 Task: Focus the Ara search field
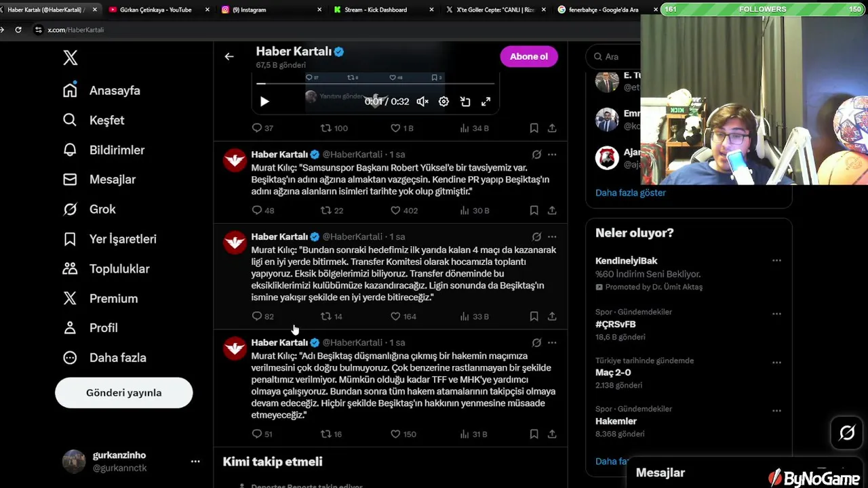(x=614, y=56)
